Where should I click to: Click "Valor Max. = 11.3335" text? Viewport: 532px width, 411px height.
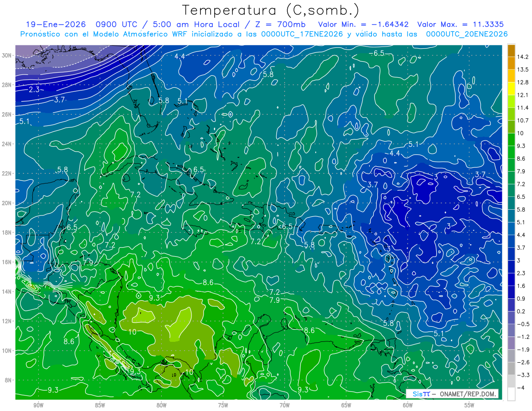(x=461, y=24)
